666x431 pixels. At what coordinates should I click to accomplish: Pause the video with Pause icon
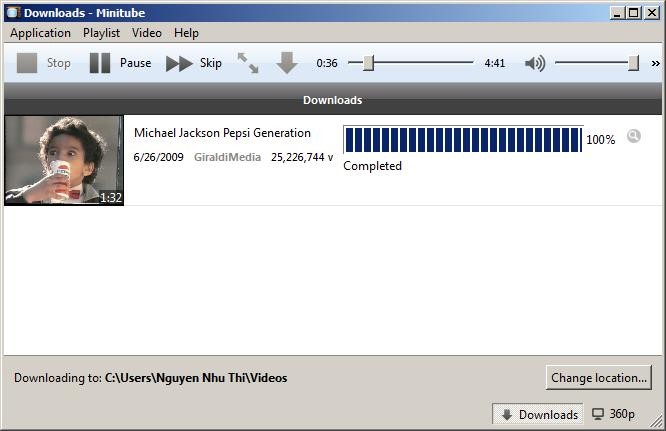coord(100,63)
